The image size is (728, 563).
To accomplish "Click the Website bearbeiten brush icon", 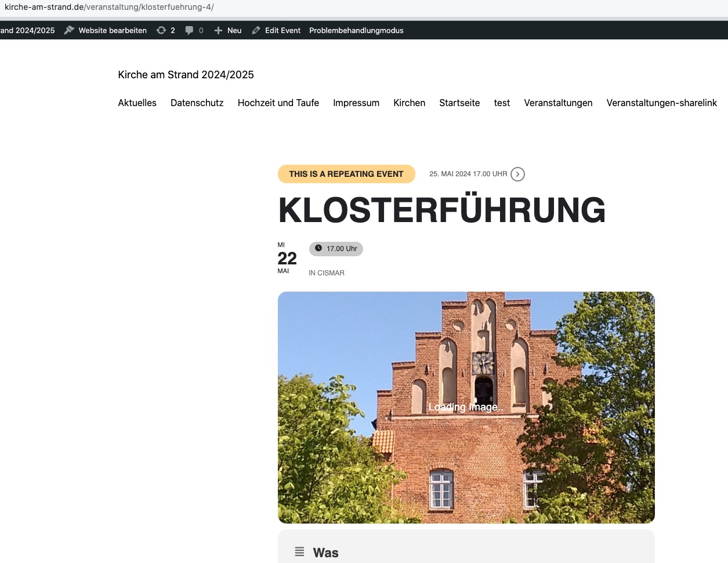I will 69,30.
